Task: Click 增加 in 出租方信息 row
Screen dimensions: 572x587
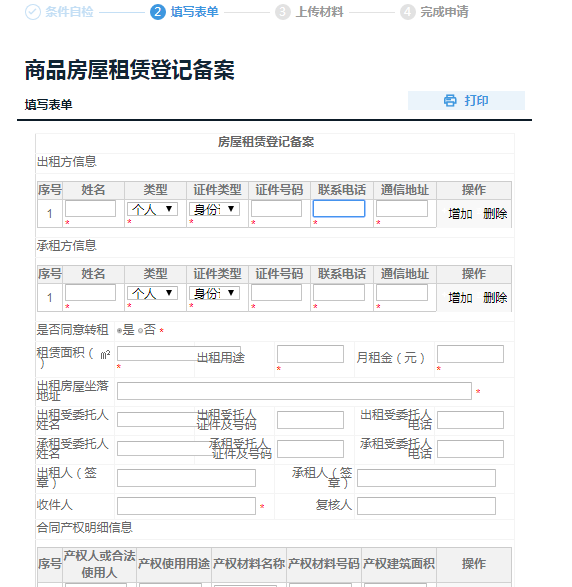Action: pos(460,214)
